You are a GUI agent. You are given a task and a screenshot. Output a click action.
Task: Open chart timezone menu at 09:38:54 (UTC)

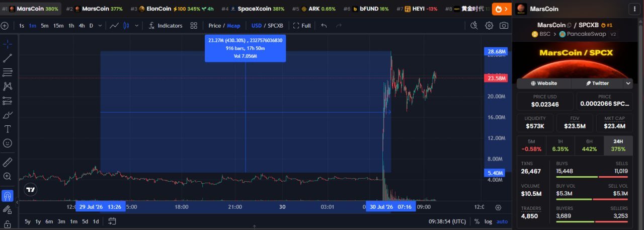pyautogui.click(x=447, y=221)
